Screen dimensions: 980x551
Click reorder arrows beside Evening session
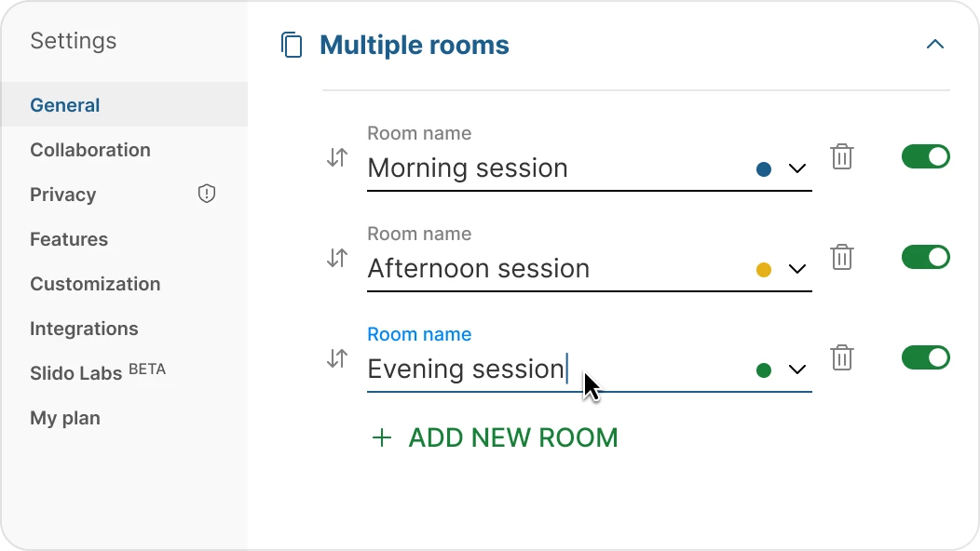(x=337, y=359)
